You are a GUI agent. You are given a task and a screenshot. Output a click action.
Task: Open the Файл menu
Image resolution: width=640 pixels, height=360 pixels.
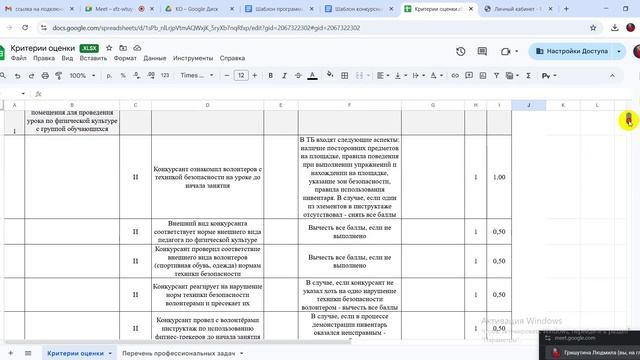point(18,58)
